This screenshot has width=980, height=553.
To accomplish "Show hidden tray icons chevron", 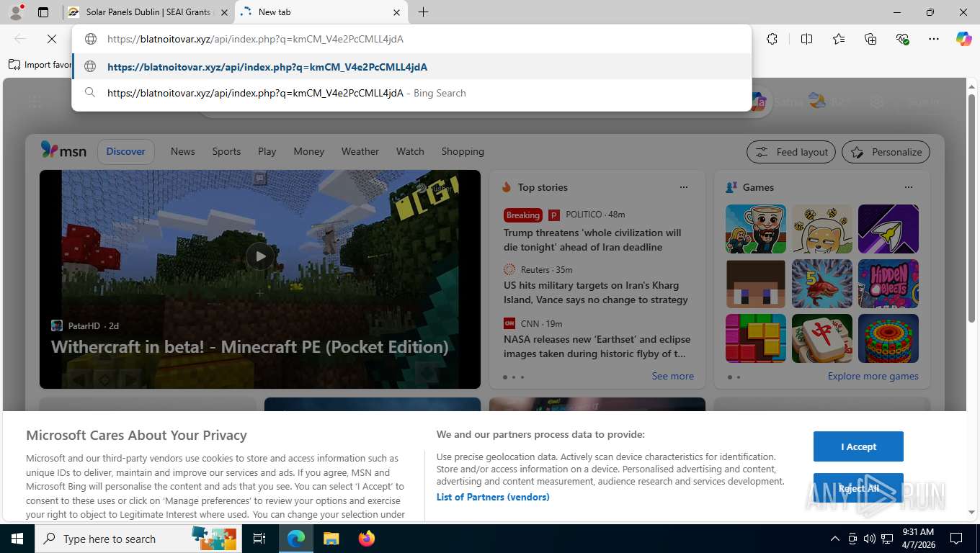I will pos(834,539).
